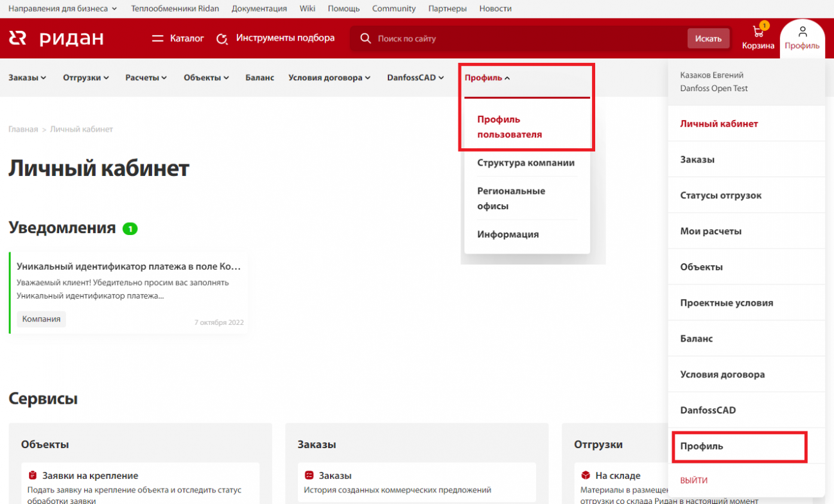Click the search magnifier icon
The width and height of the screenshot is (834, 504).
tap(365, 39)
